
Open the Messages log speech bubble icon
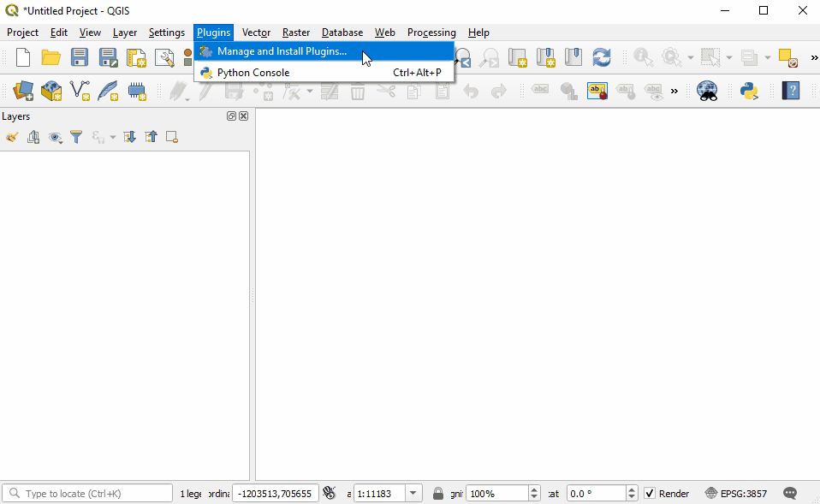click(790, 493)
